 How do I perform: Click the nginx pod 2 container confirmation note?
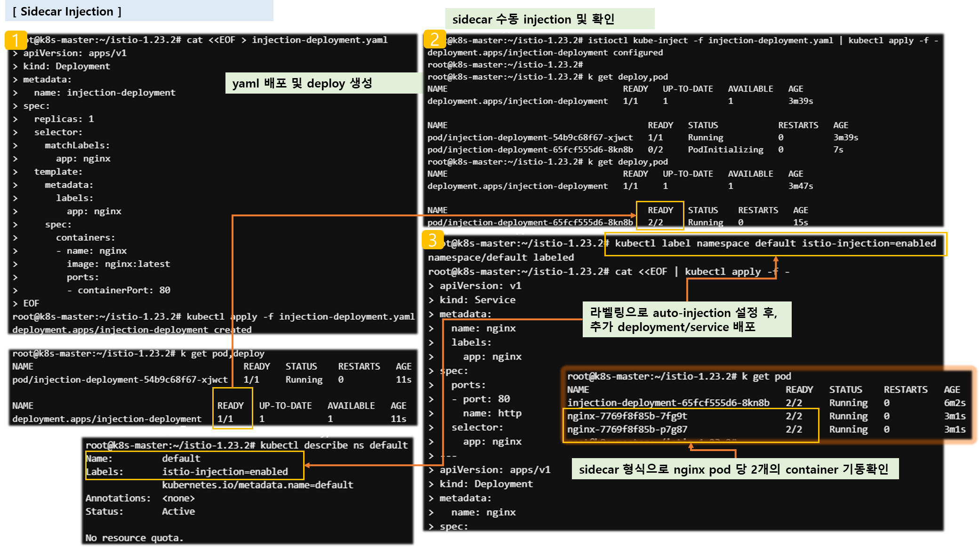734,469
